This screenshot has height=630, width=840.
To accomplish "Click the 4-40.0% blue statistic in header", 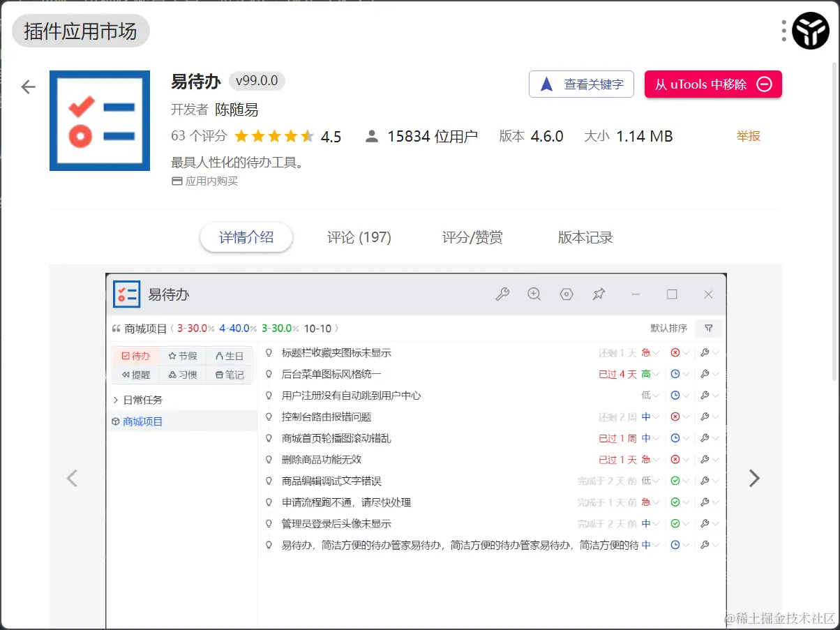I will pyautogui.click(x=238, y=328).
